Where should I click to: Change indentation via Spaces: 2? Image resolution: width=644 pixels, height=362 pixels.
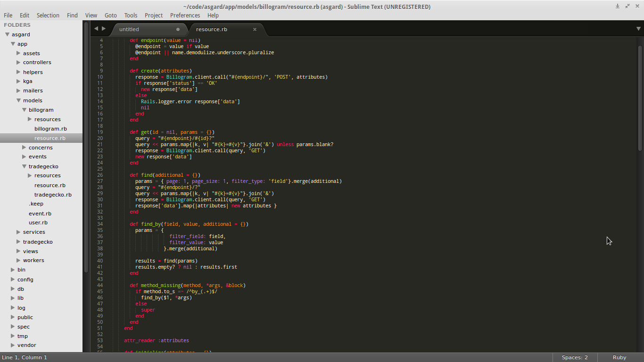click(575, 357)
